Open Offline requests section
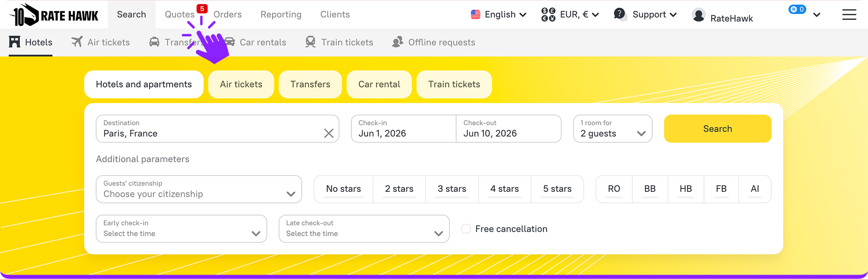868x279 pixels. (x=434, y=42)
